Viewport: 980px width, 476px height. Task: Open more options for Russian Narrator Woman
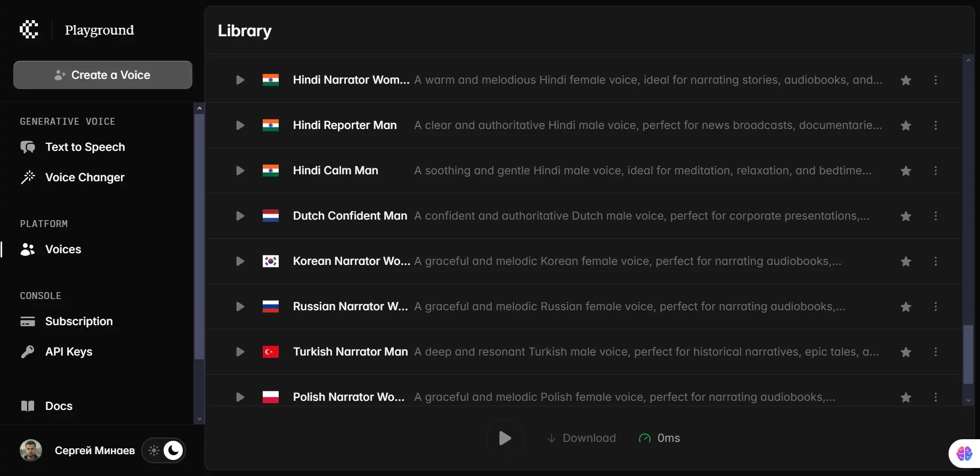tap(936, 306)
